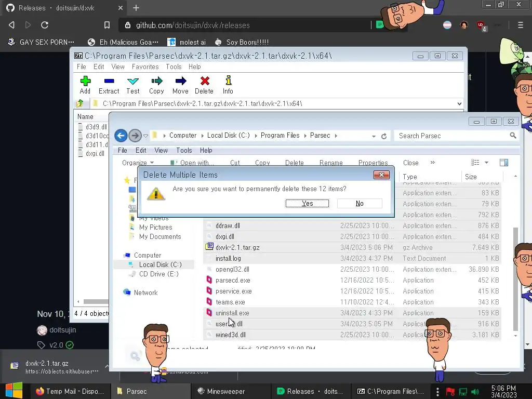Open the Soy Booru!!!!! bookmark
This screenshot has width=532, height=399.
242,42
